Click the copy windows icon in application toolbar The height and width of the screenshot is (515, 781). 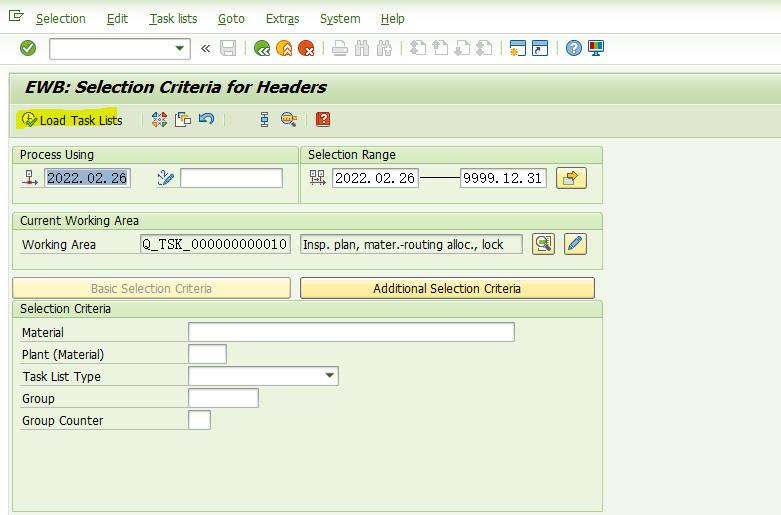pyautogui.click(x=183, y=120)
